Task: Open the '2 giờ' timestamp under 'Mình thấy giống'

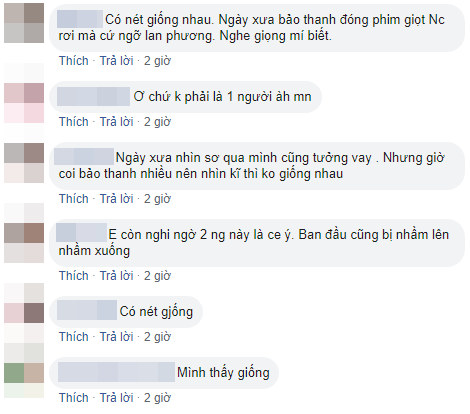Action: (x=157, y=398)
